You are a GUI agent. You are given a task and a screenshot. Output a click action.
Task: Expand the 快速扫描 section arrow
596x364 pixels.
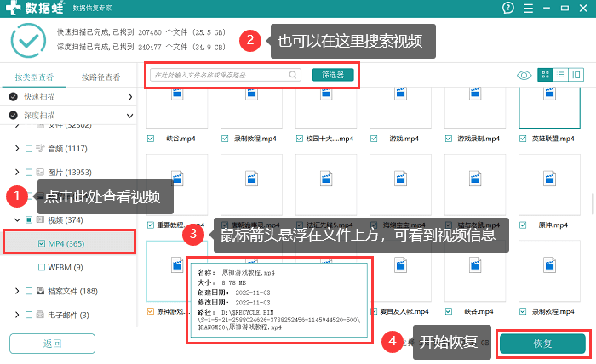click(129, 96)
